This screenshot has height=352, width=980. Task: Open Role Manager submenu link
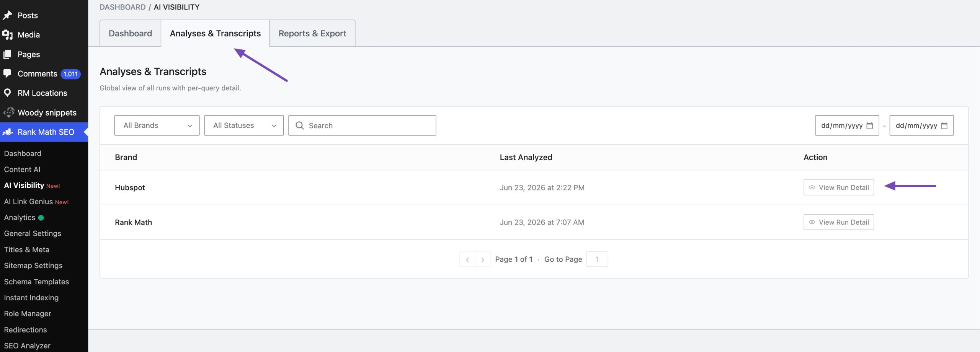tap(28, 314)
